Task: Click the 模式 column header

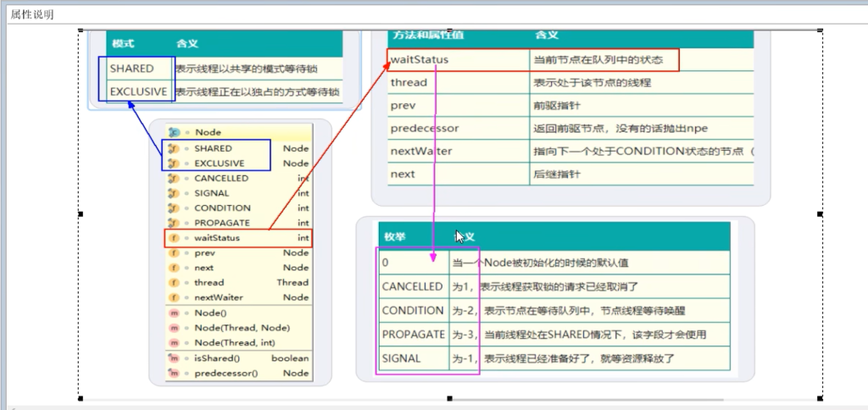Action: coord(123,43)
